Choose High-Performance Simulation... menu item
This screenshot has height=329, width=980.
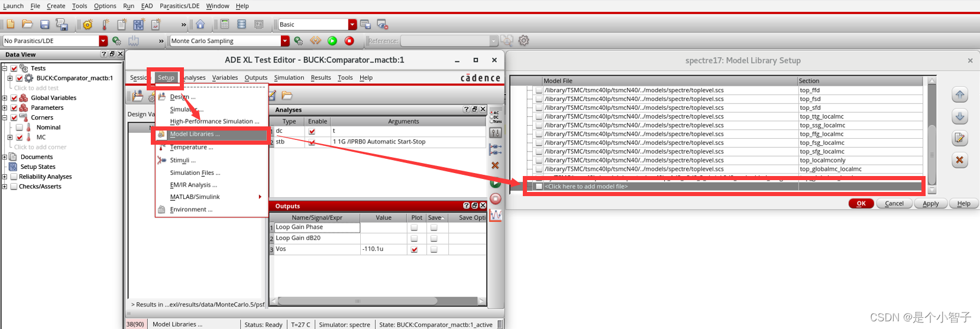tap(214, 121)
